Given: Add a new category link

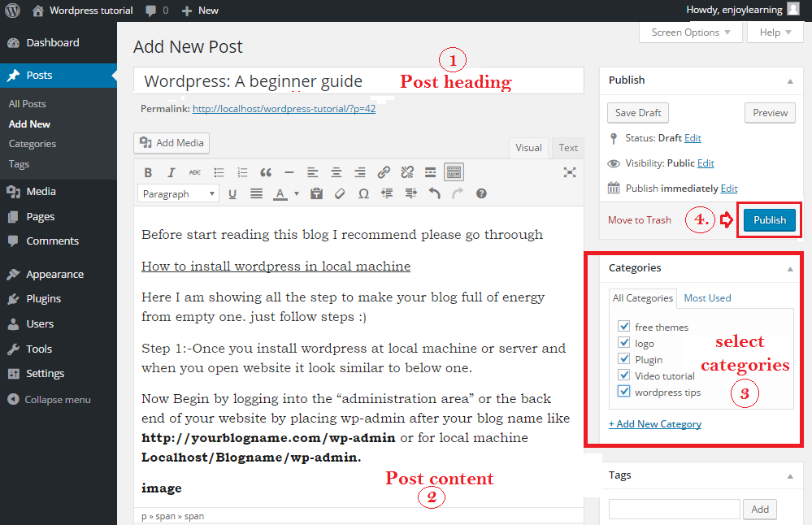Looking at the screenshot, I should [x=655, y=424].
